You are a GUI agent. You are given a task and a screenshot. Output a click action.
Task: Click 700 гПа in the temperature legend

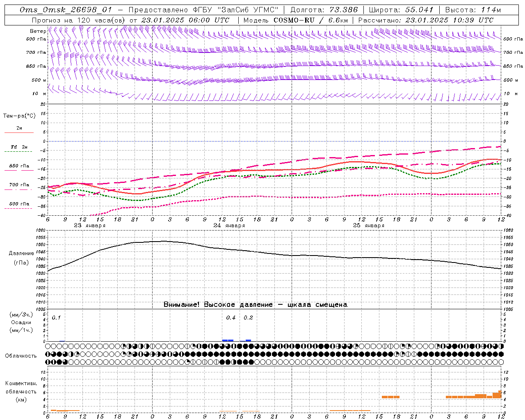point(19,185)
